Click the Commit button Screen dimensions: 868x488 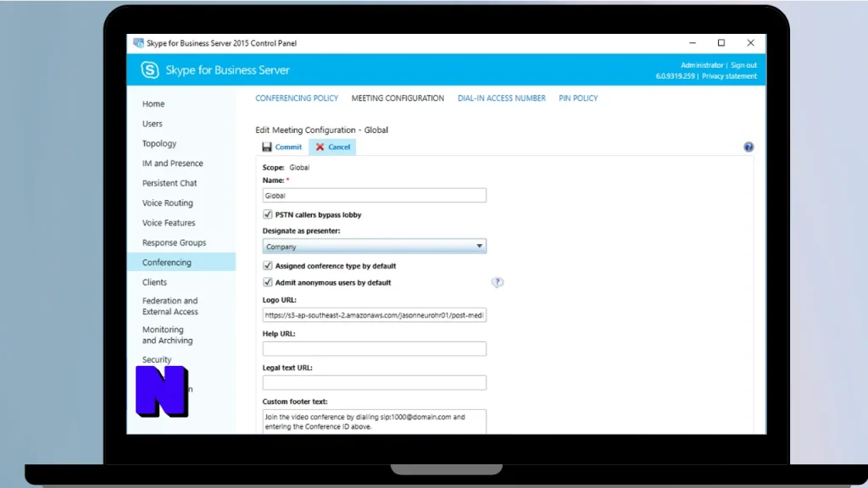tap(282, 147)
